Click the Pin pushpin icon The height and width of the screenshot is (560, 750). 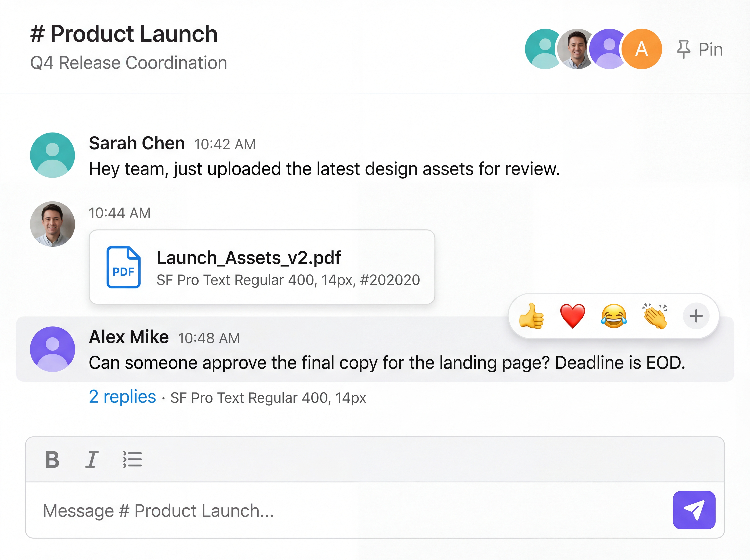coord(683,49)
